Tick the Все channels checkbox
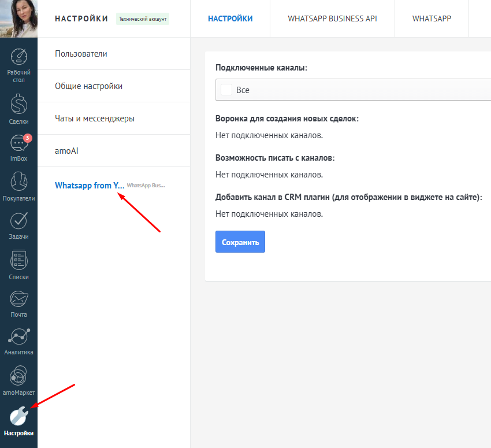Image resolution: width=491 pixels, height=448 pixels. [226, 90]
